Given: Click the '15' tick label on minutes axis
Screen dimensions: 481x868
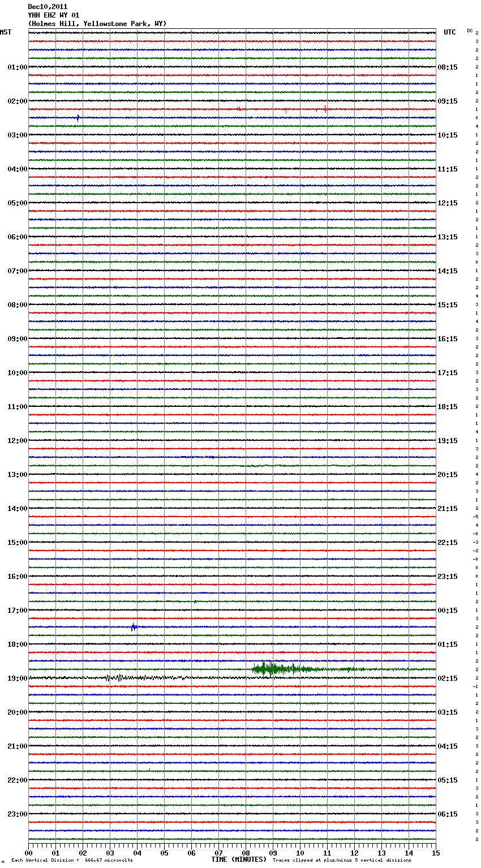Looking at the screenshot, I should coord(436,853).
